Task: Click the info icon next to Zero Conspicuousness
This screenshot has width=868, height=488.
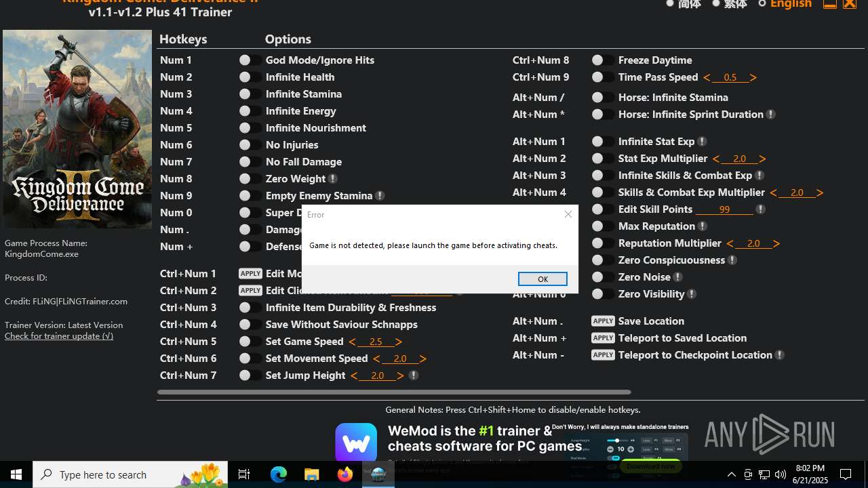Action: click(732, 260)
